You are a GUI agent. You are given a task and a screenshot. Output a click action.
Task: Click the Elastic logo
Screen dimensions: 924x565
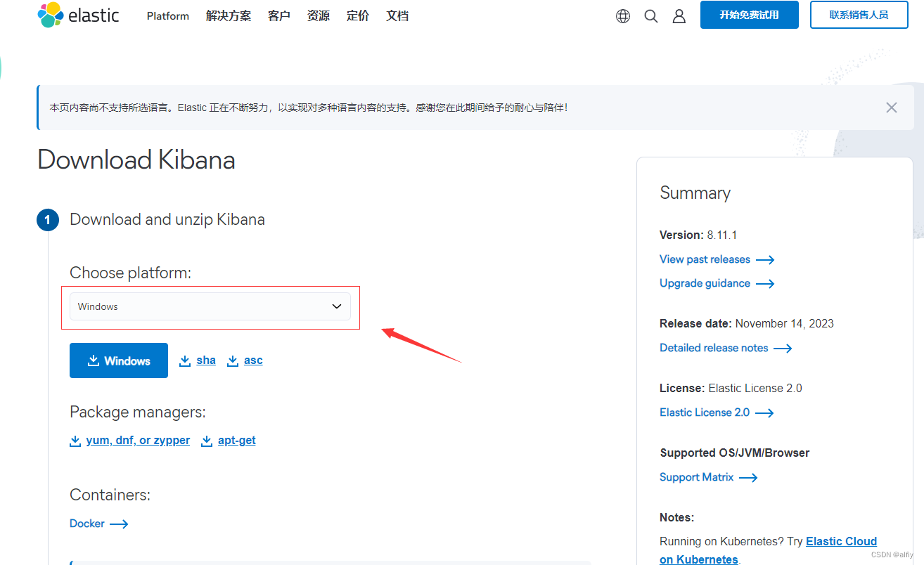(x=78, y=15)
